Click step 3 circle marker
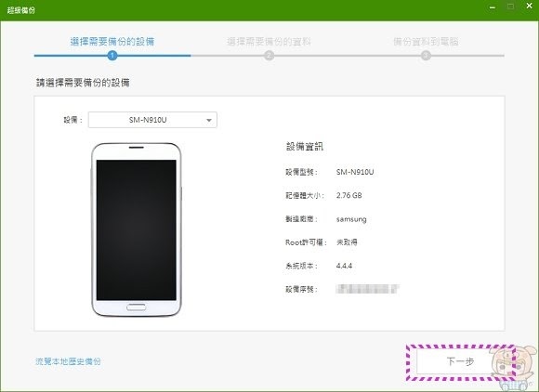 [x=426, y=56]
